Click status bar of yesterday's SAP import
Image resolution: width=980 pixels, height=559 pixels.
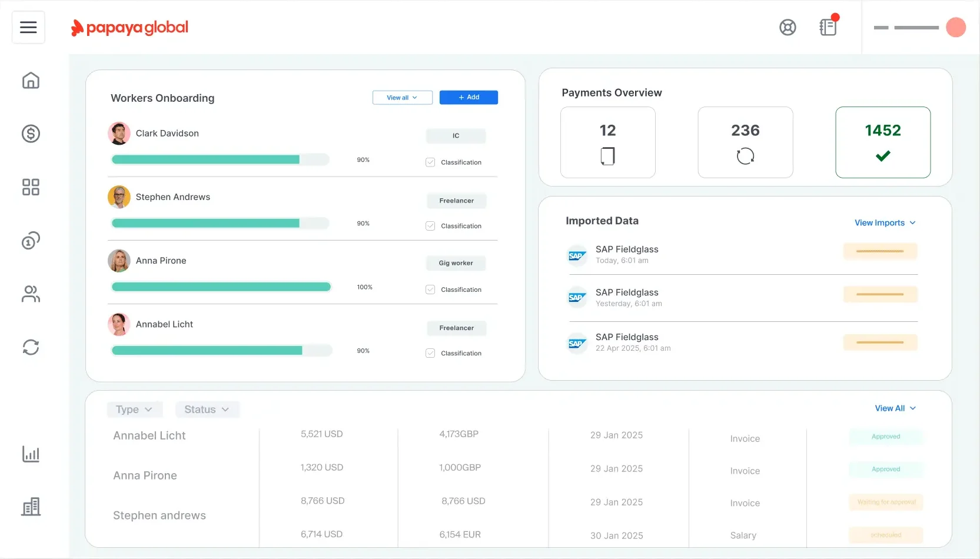[x=881, y=294]
